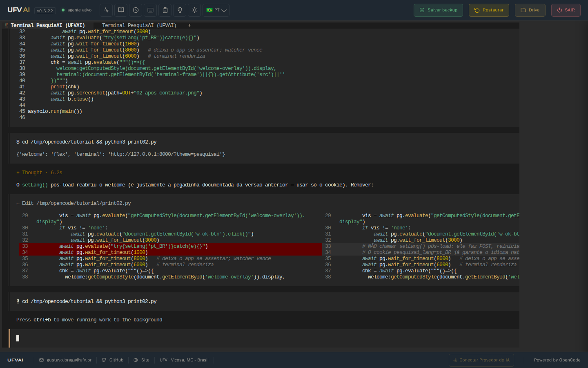The height and width of the screenshot is (368, 588).
Task: Click the 'UFV · Viçosa, MG · Brasil' footer text
Action: point(184,360)
